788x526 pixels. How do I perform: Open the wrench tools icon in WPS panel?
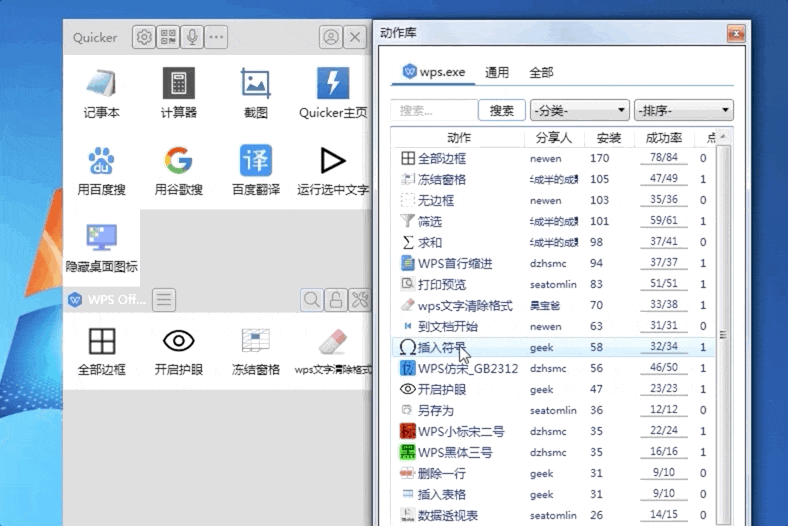coord(360,300)
